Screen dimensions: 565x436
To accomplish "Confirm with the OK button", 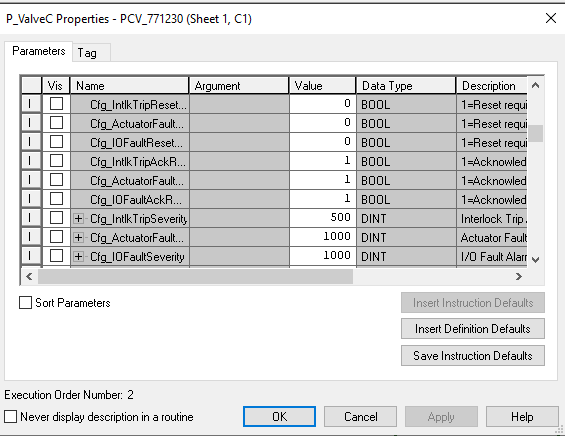I will [x=279, y=417].
